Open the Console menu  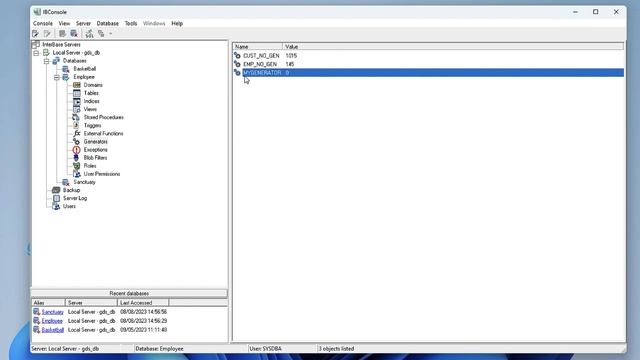pos(43,24)
